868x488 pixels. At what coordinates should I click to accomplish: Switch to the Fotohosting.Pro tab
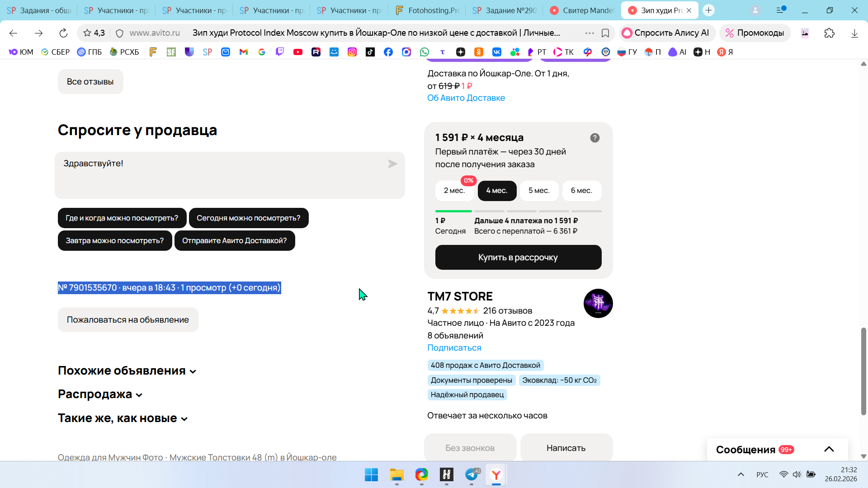[428, 10]
